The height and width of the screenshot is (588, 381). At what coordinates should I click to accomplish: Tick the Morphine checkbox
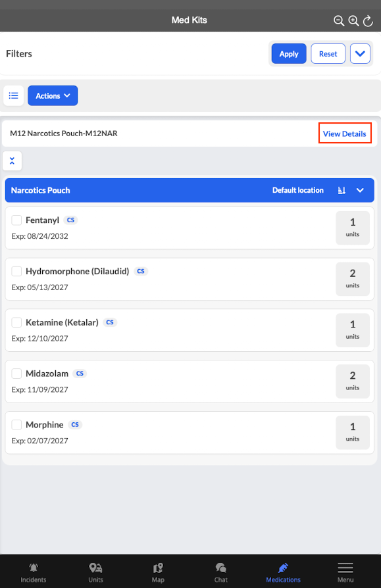click(16, 425)
